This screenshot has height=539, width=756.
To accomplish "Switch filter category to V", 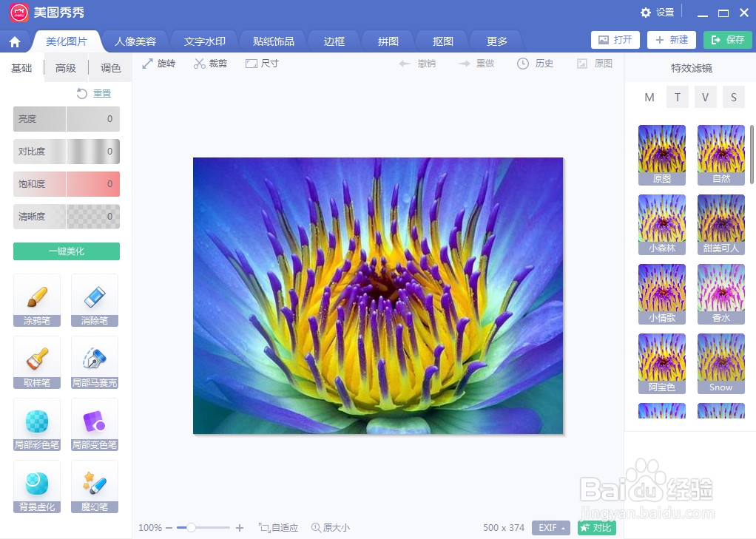I will click(703, 97).
